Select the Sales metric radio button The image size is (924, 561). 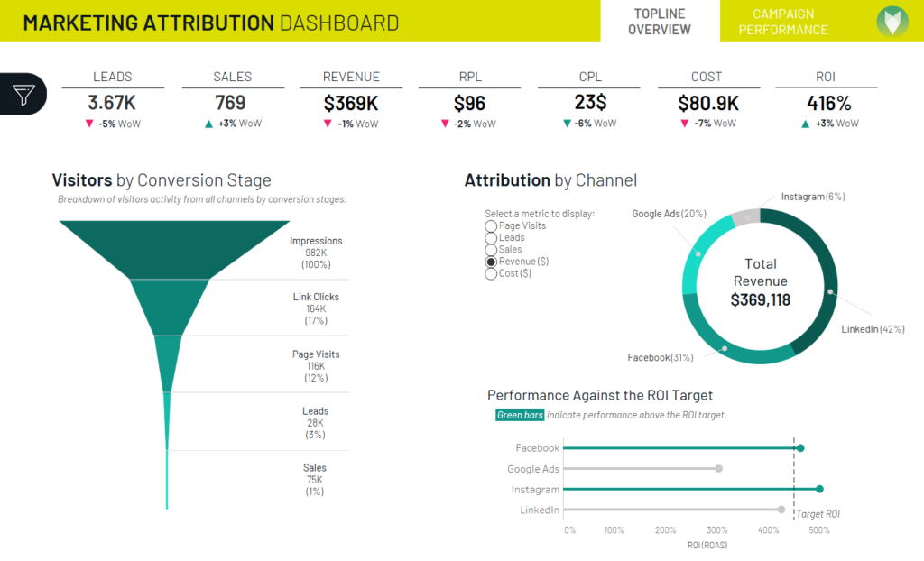(491, 250)
